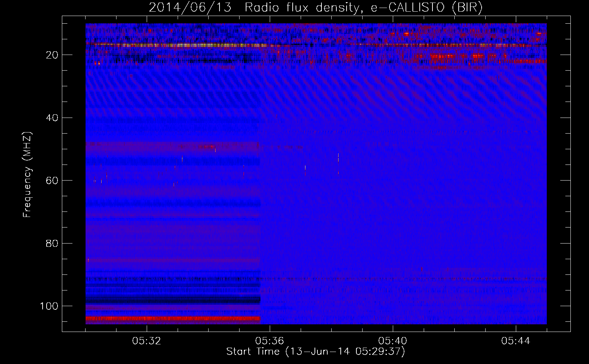Click the 40 MHz frequency tick label
The width and height of the screenshot is (589, 364).
(x=52, y=118)
